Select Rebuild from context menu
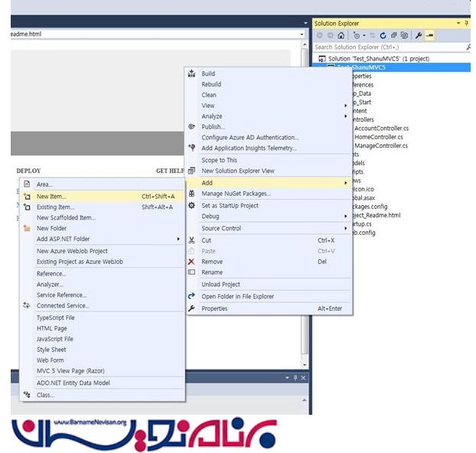476x453 pixels. (211, 84)
